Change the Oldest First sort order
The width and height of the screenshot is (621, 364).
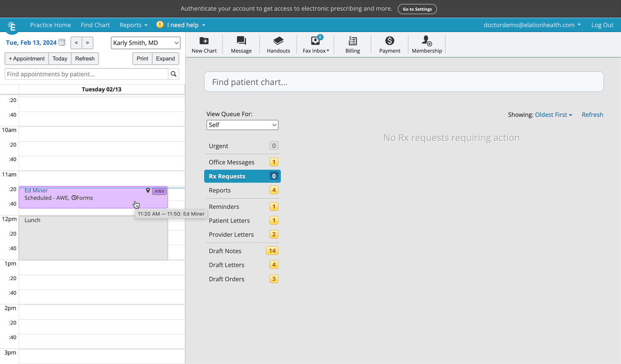553,115
